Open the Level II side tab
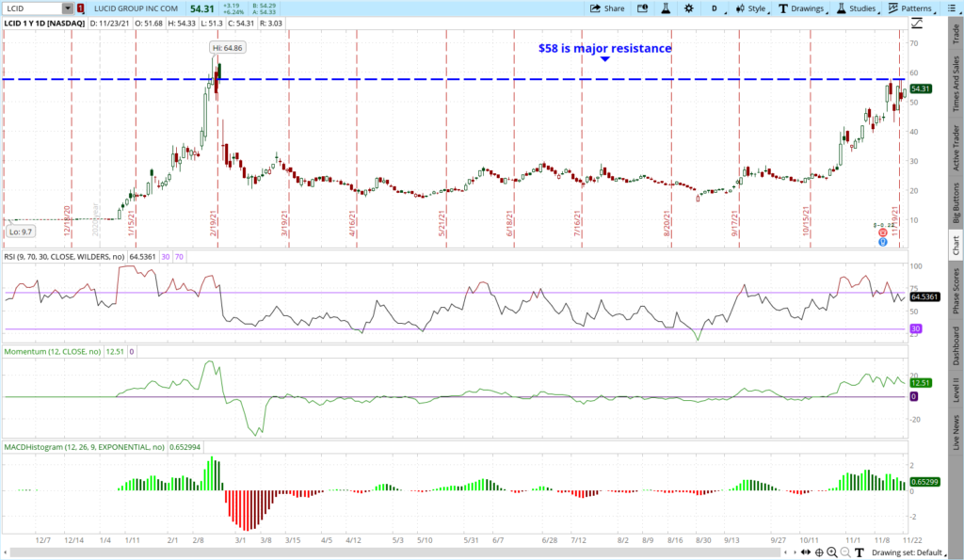964x560 pixels. [x=956, y=391]
